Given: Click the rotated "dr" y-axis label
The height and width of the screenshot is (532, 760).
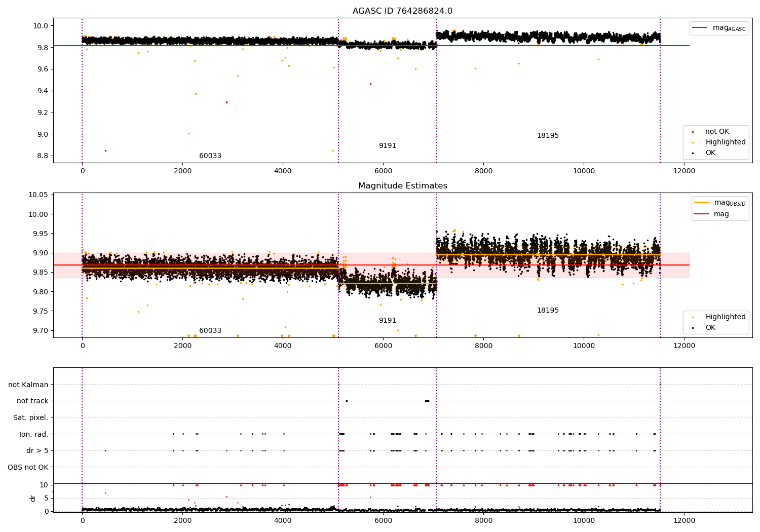Looking at the screenshot, I should (x=33, y=498).
